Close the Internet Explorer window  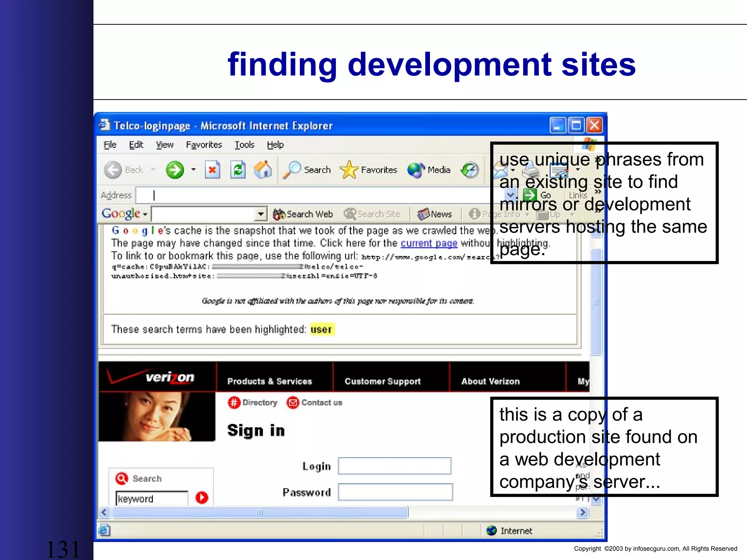pos(595,125)
